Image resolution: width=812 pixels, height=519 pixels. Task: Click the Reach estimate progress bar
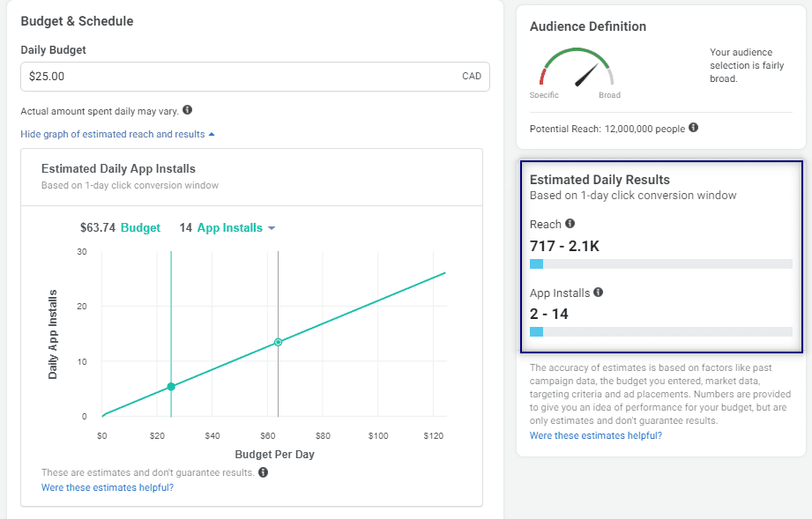point(660,263)
